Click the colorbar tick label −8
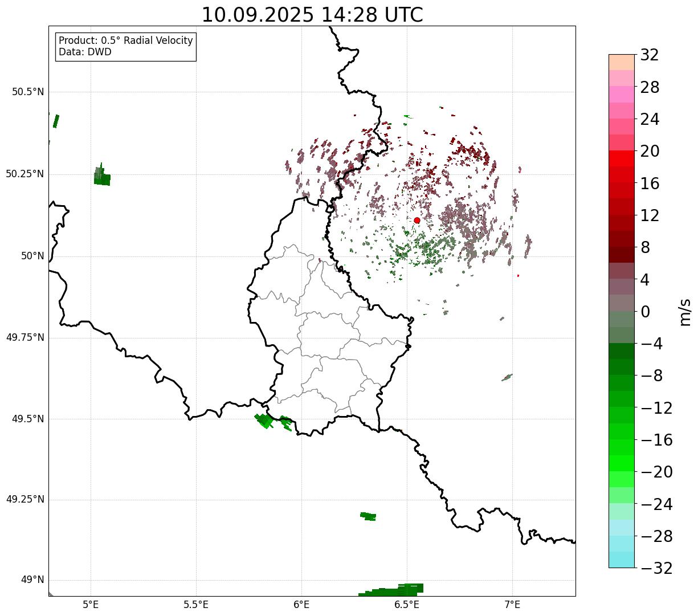The height and width of the screenshot is (616, 698). pos(651,376)
